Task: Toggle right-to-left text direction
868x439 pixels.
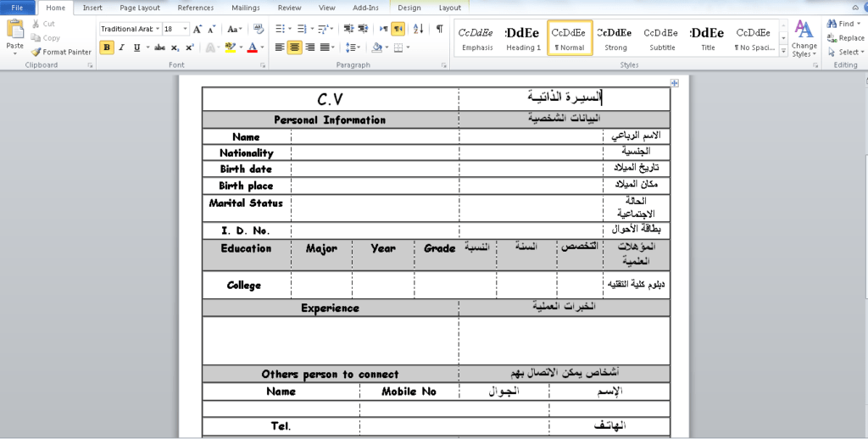Action: (x=398, y=29)
